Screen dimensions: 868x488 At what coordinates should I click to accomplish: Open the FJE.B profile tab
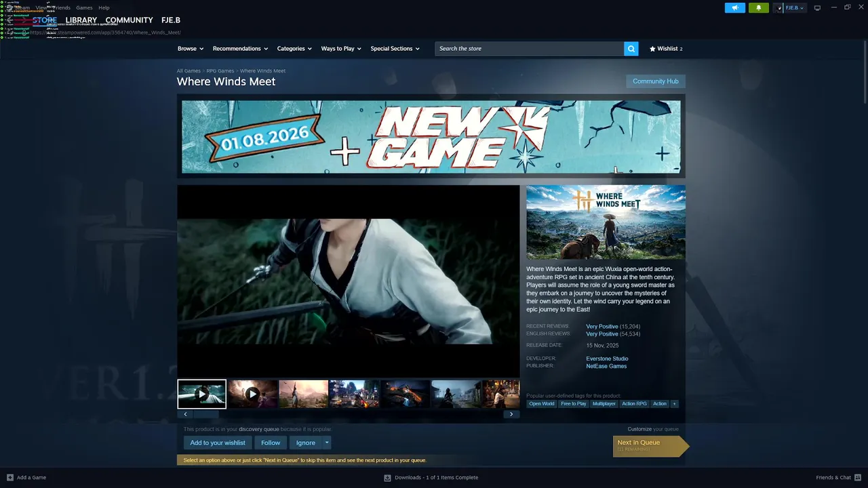pyautogui.click(x=171, y=20)
